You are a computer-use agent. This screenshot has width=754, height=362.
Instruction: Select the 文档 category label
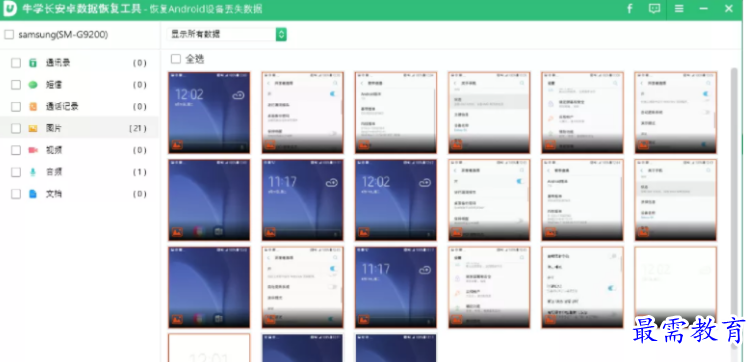point(53,194)
